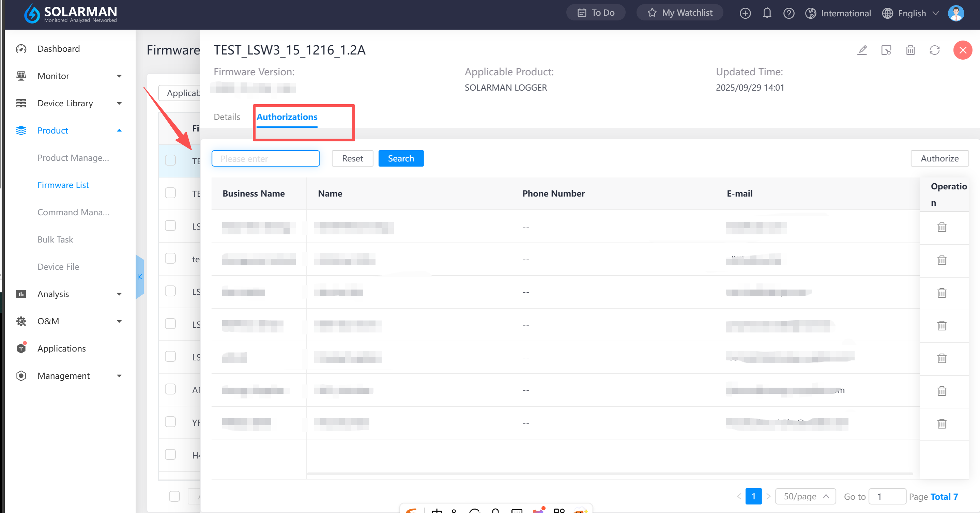Open Device File in the sidebar
This screenshot has height=513, width=980.
(58, 267)
